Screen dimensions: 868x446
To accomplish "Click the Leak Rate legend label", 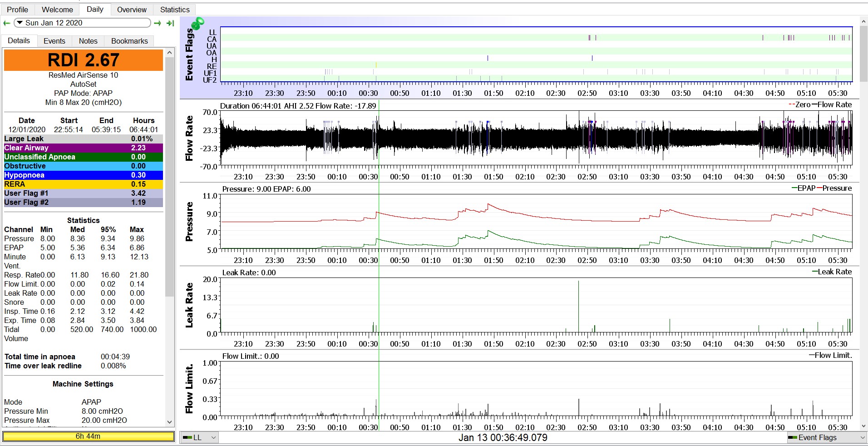I will [832, 272].
